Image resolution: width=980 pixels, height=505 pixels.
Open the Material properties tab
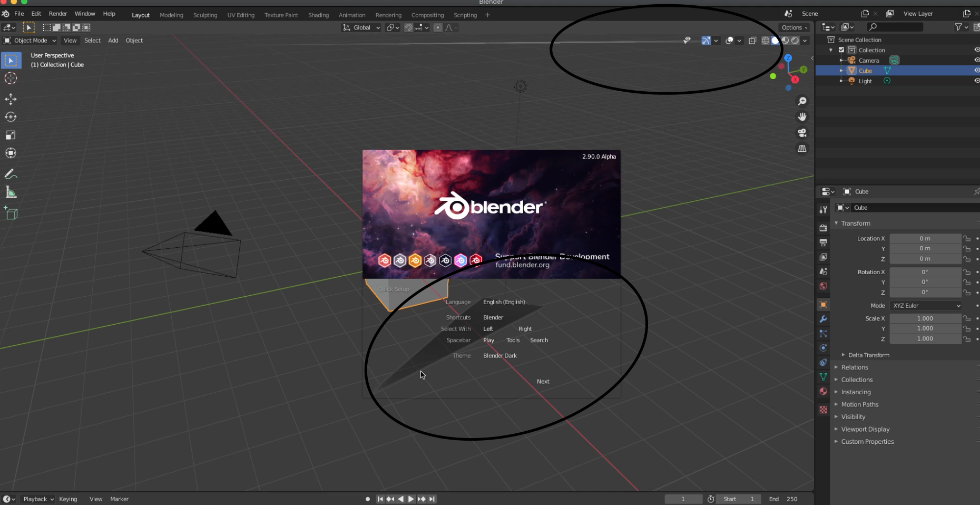823,392
